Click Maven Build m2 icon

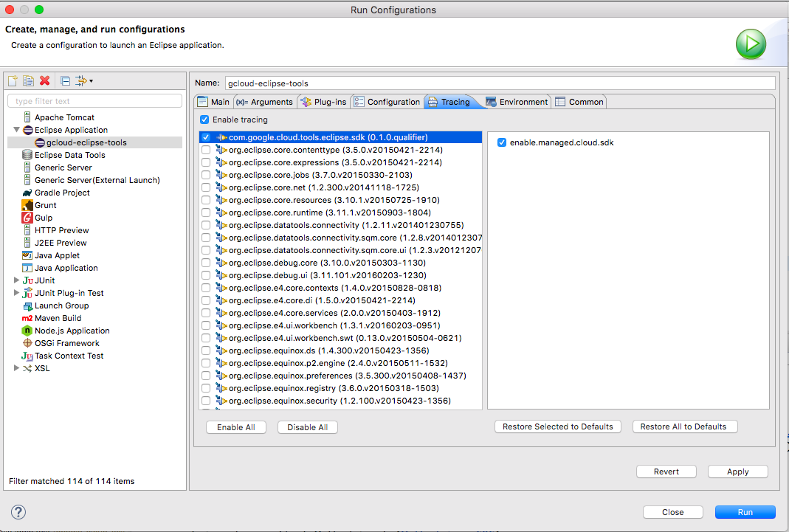coord(27,318)
